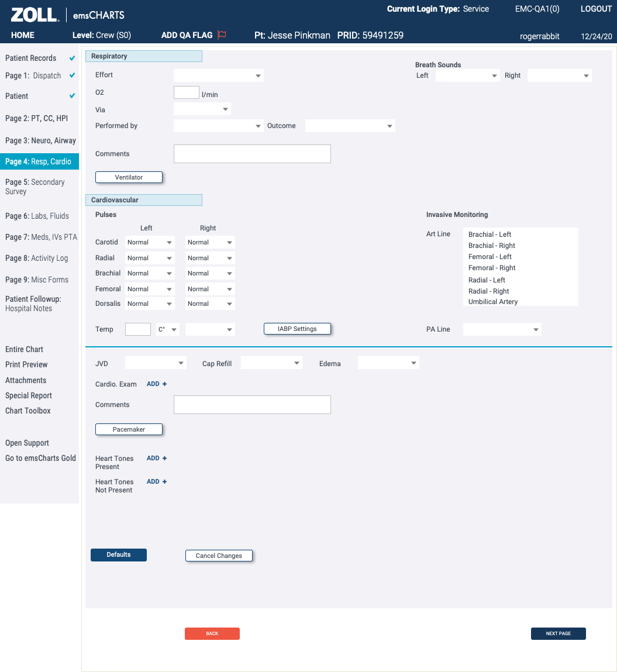Click the Temp value input field
Screen dimensions: 617x672
coord(138,329)
